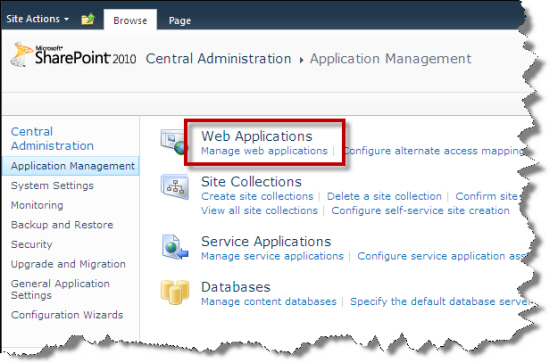Click the Databases heading
The image size is (550, 363).
pos(236,287)
